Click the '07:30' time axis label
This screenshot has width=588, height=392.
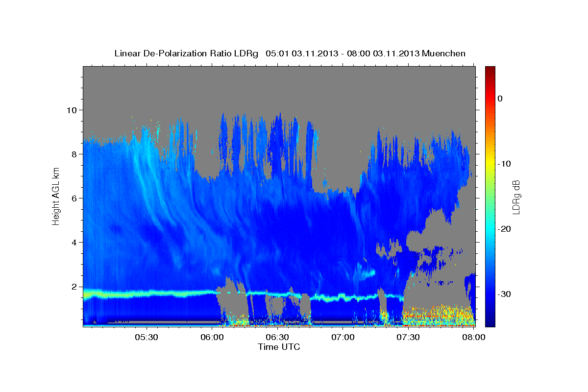pos(408,337)
